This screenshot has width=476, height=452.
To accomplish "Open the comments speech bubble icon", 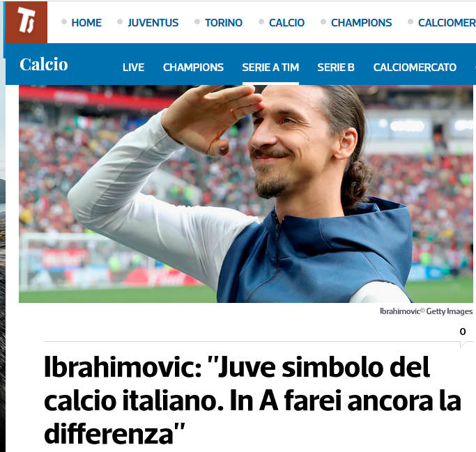I will [463, 344].
